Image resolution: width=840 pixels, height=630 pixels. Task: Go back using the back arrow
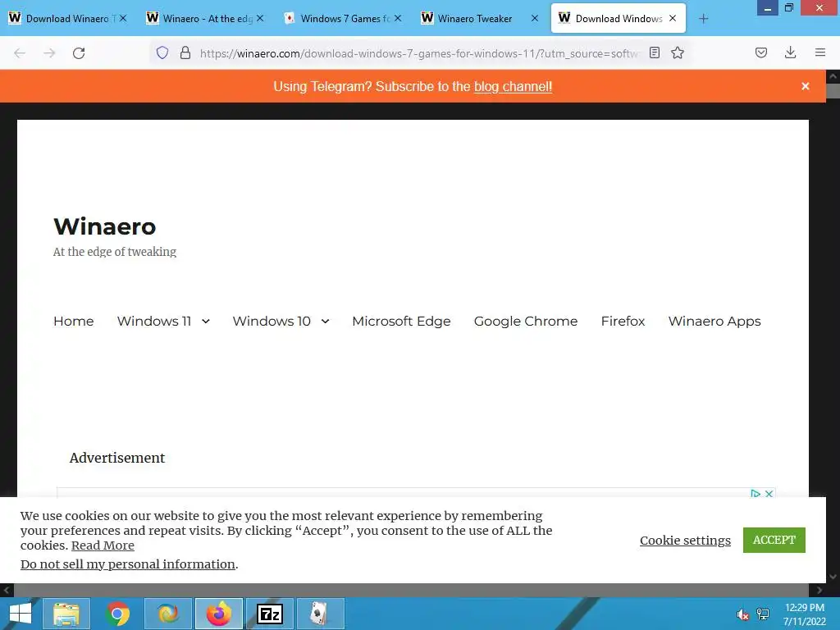coord(20,53)
